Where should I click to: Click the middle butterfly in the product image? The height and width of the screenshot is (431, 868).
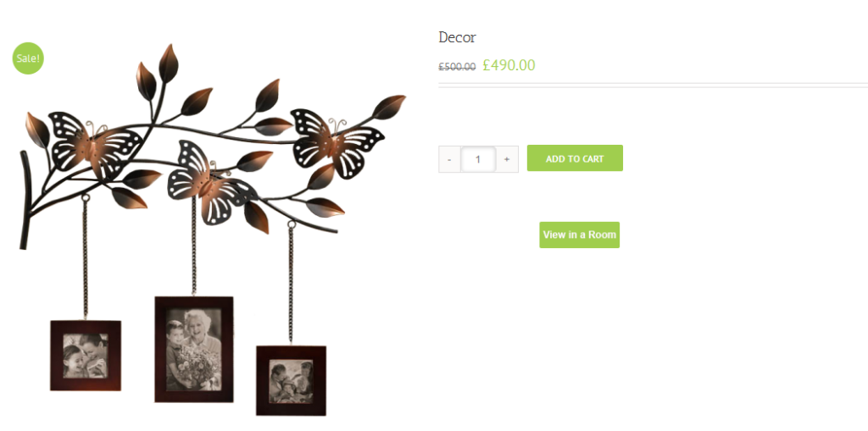[210, 181]
